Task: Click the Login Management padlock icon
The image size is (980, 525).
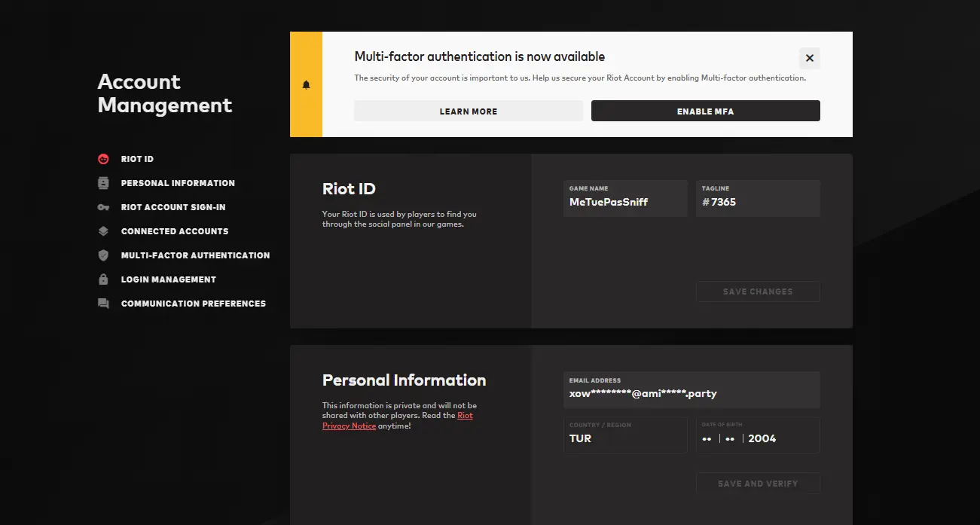Action: [103, 279]
